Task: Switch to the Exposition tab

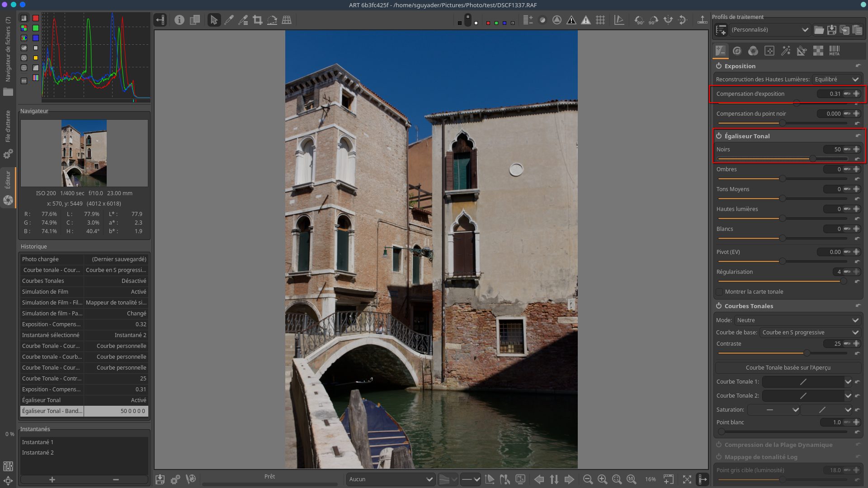Action: click(720, 51)
